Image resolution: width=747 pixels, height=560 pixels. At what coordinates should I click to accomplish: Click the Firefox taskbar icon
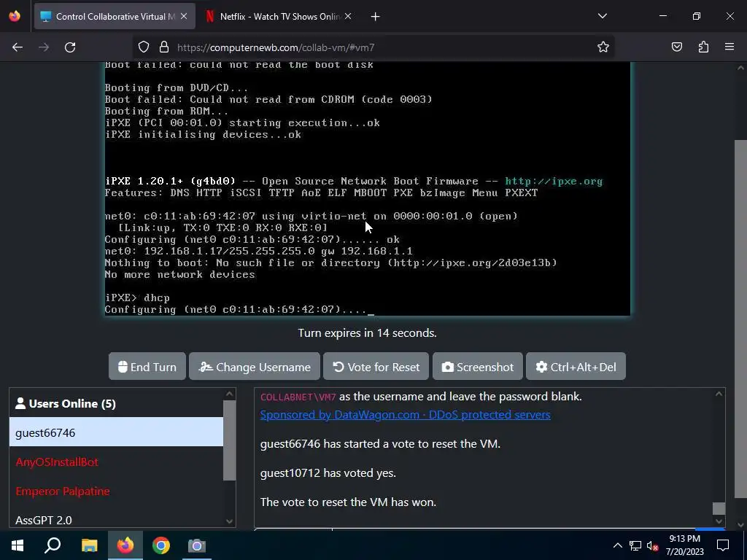(x=125, y=545)
